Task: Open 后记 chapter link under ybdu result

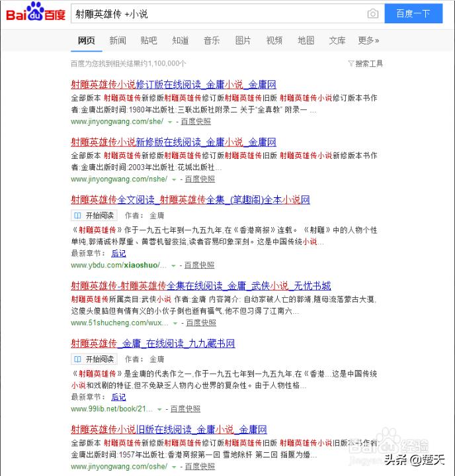Action: tap(118, 254)
